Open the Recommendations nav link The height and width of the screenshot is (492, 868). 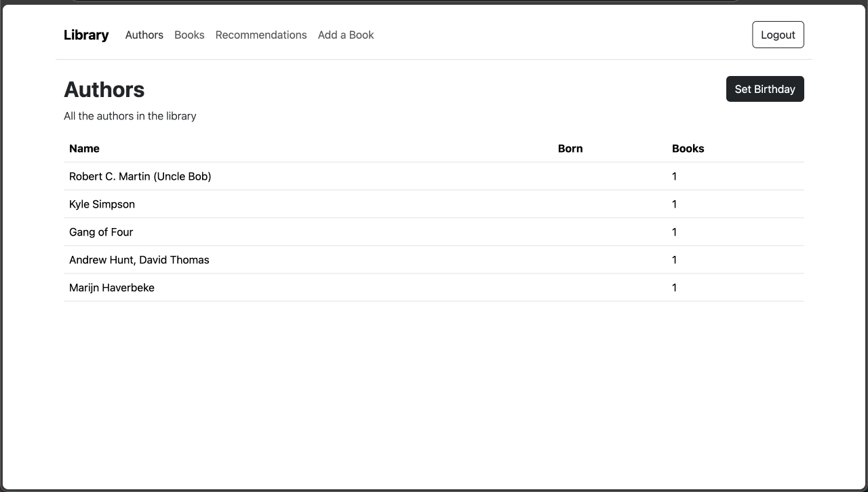[x=261, y=35]
